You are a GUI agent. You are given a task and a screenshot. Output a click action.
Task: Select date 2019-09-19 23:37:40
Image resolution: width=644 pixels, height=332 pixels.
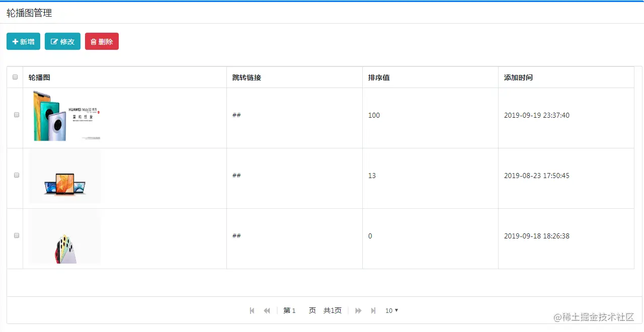[537, 115]
